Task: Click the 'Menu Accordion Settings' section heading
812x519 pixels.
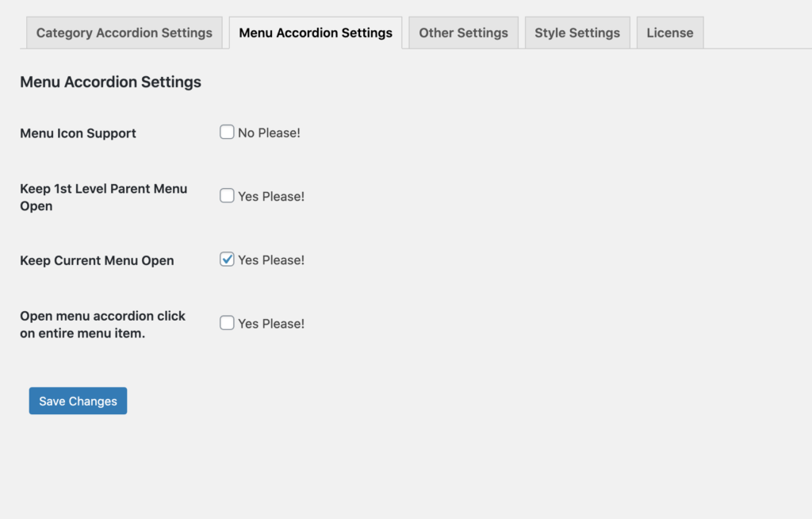Action: tap(110, 82)
